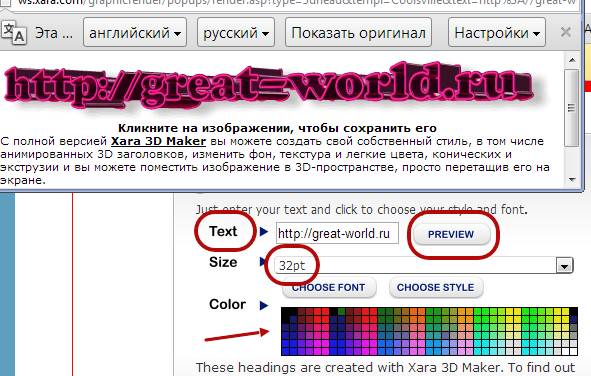Screen dimensions: 591x376
Task: Click the popup scrollbar down arrow
Action: [572, 180]
